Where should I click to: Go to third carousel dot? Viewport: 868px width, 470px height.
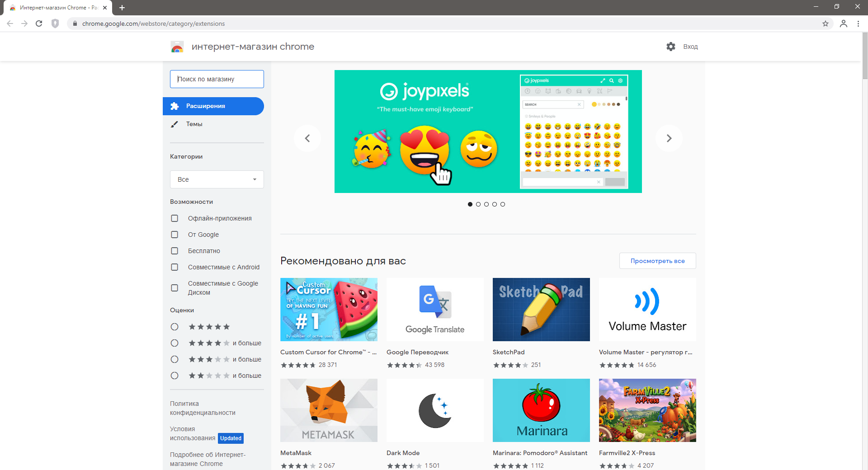[x=486, y=204]
